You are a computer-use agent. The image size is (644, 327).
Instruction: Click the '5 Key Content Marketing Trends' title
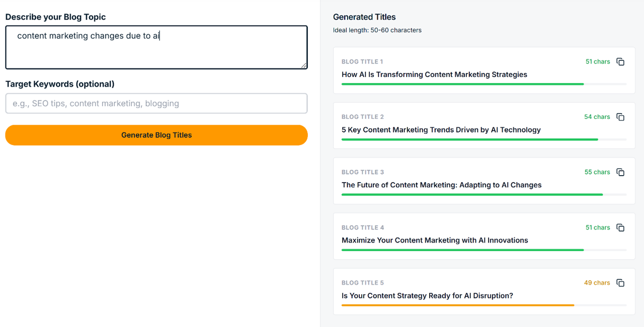click(x=441, y=130)
